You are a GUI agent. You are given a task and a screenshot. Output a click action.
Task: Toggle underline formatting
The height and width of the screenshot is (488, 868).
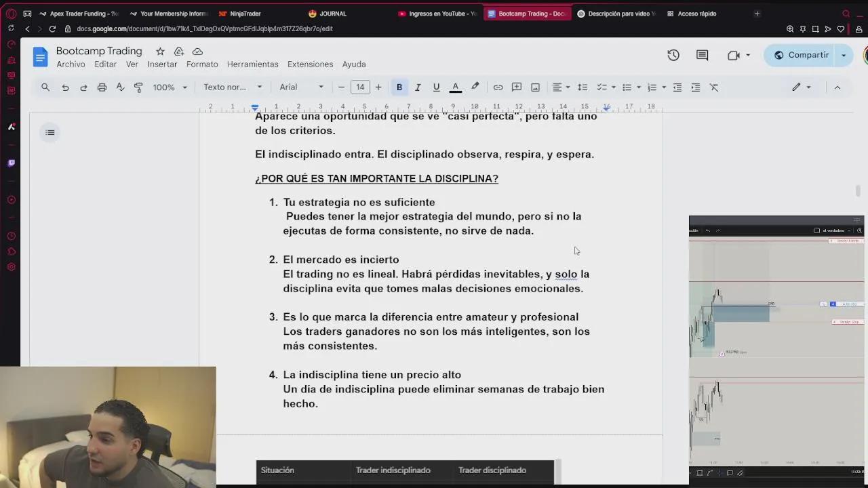click(x=436, y=87)
